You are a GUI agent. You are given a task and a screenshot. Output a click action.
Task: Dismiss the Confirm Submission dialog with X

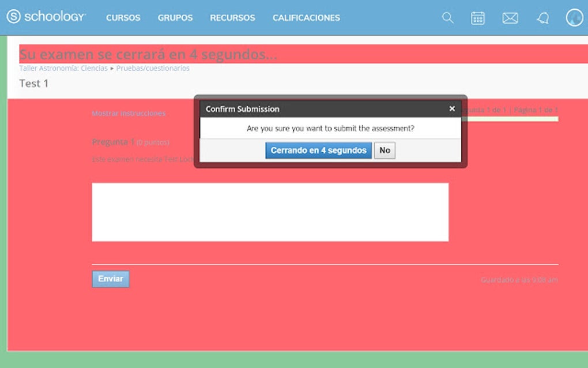pyautogui.click(x=452, y=108)
